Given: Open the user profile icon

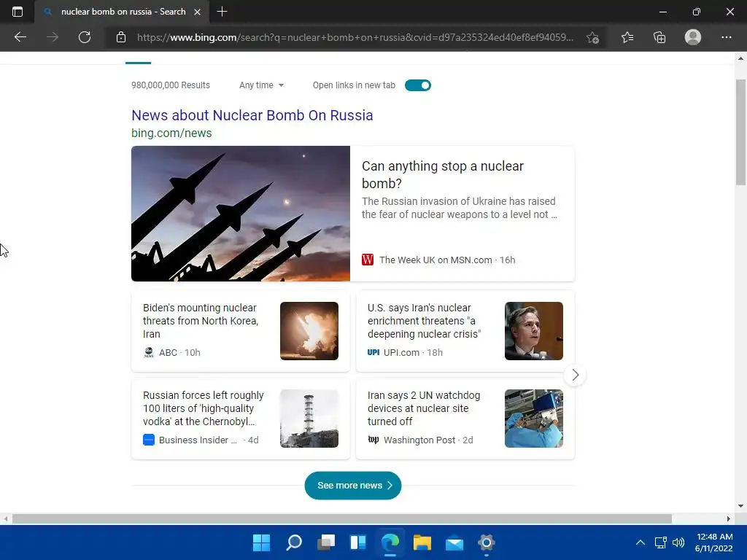Looking at the screenshot, I should [693, 37].
